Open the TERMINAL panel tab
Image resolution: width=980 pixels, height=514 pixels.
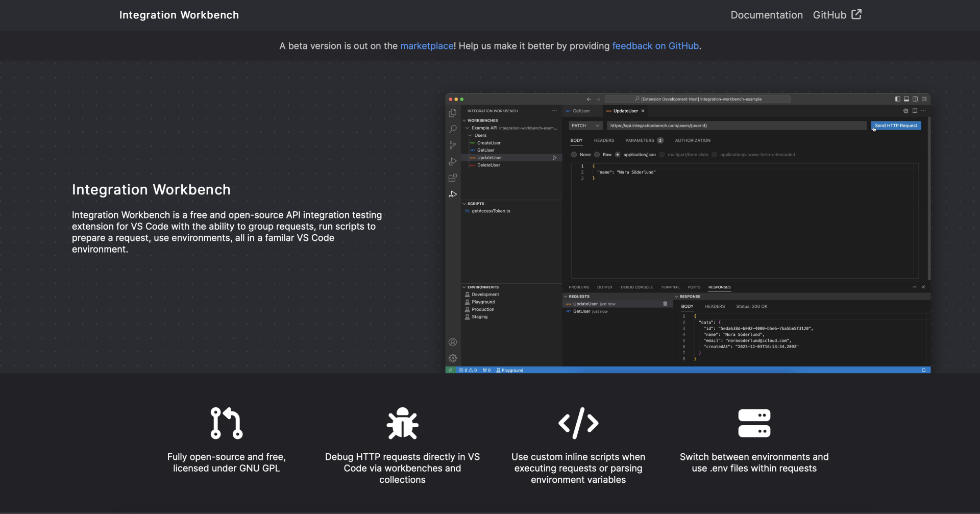(x=670, y=287)
